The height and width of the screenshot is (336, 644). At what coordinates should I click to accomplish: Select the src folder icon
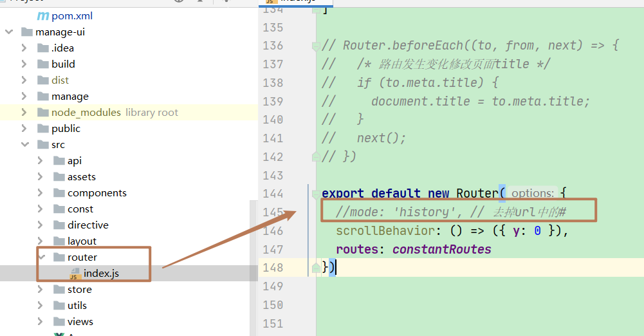[43, 145]
